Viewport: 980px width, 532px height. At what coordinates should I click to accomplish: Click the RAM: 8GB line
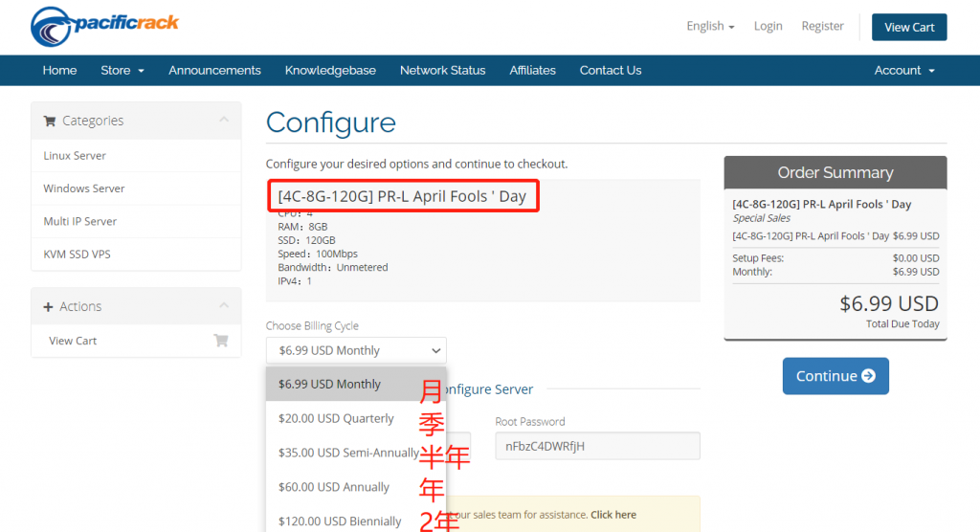click(302, 227)
